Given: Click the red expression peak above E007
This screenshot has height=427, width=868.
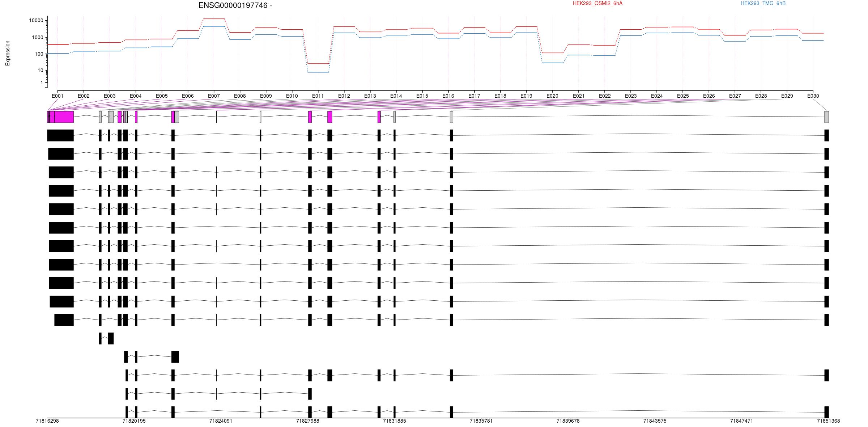Looking at the screenshot, I should pyautogui.click(x=214, y=18).
